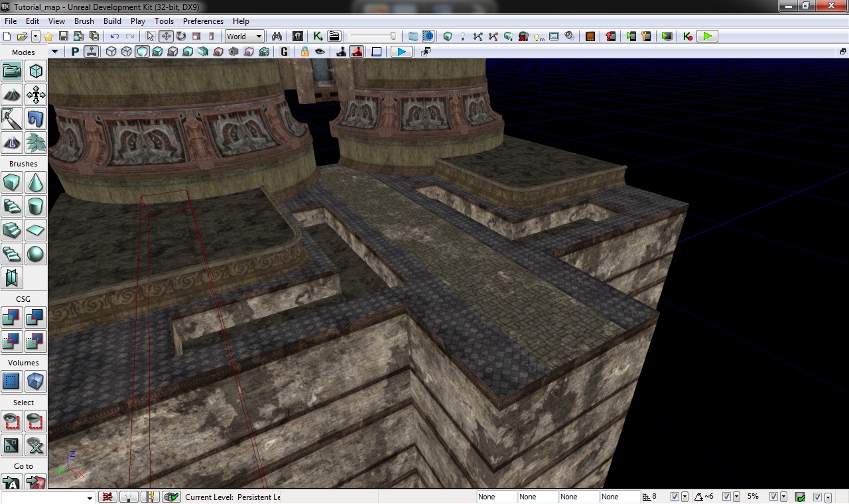Expand the viewport options arrow next to Modes
The width and height of the screenshot is (849, 504).
tap(55, 52)
